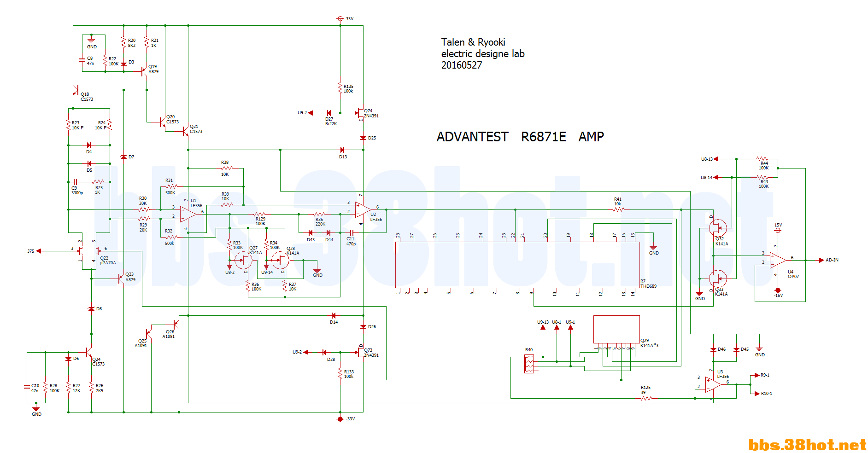
Task: Click the D13 diode symbol
Action: tap(342, 150)
